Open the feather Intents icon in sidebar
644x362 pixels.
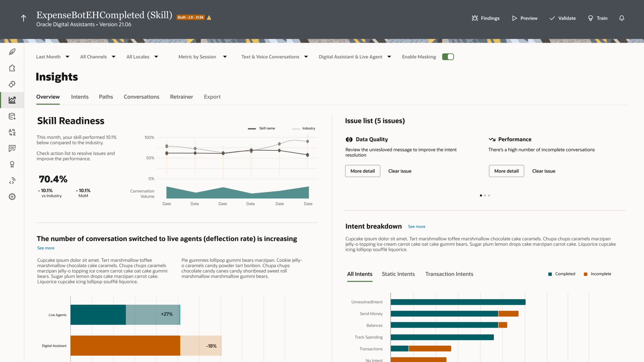coord(12,52)
